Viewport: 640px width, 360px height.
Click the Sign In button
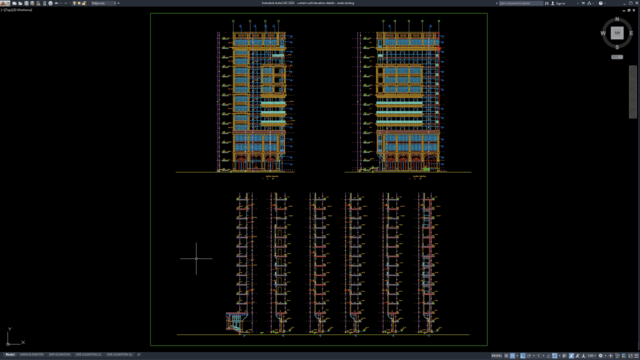(x=558, y=3)
